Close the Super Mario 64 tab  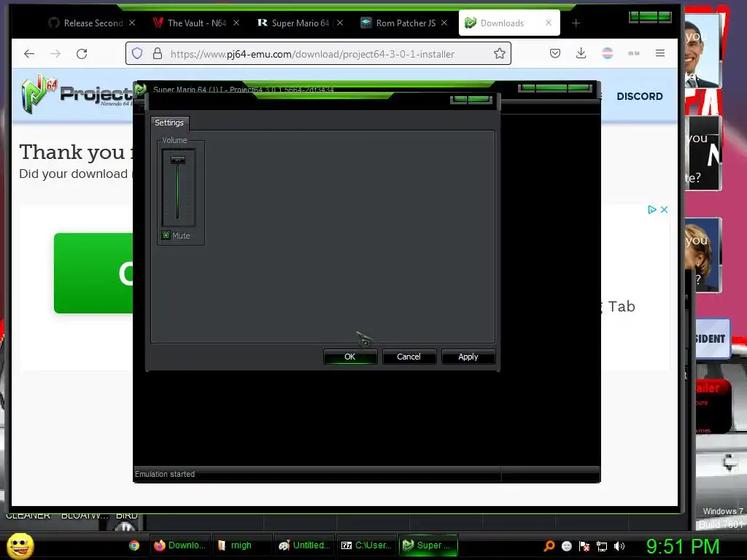(x=340, y=23)
